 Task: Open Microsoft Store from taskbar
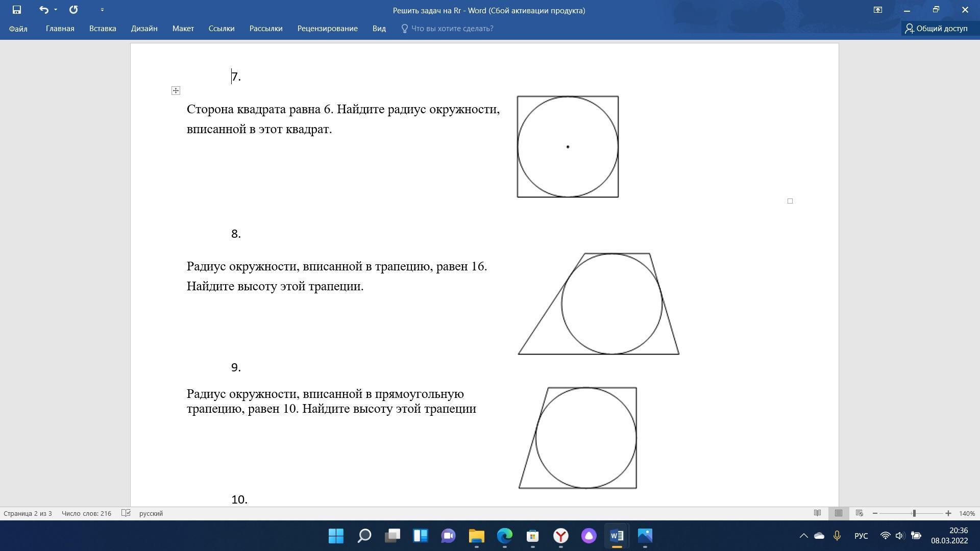pyautogui.click(x=533, y=536)
